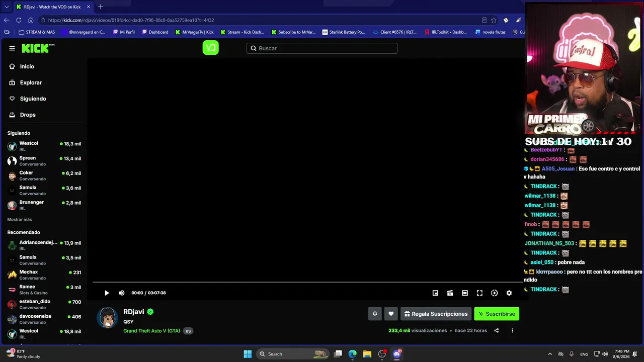Open the green VJ center icon
Image resolution: width=644 pixels, height=362 pixels.
click(x=210, y=48)
